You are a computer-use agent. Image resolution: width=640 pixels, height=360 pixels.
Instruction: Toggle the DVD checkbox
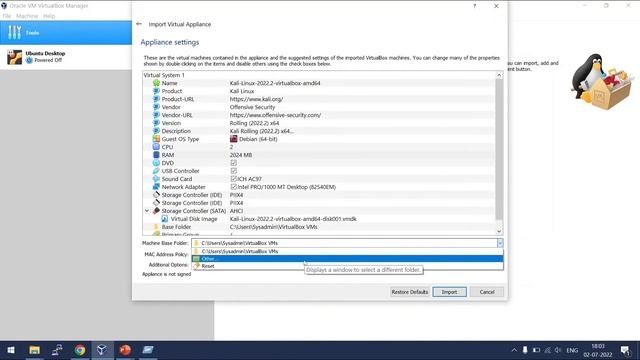pyautogui.click(x=233, y=163)
